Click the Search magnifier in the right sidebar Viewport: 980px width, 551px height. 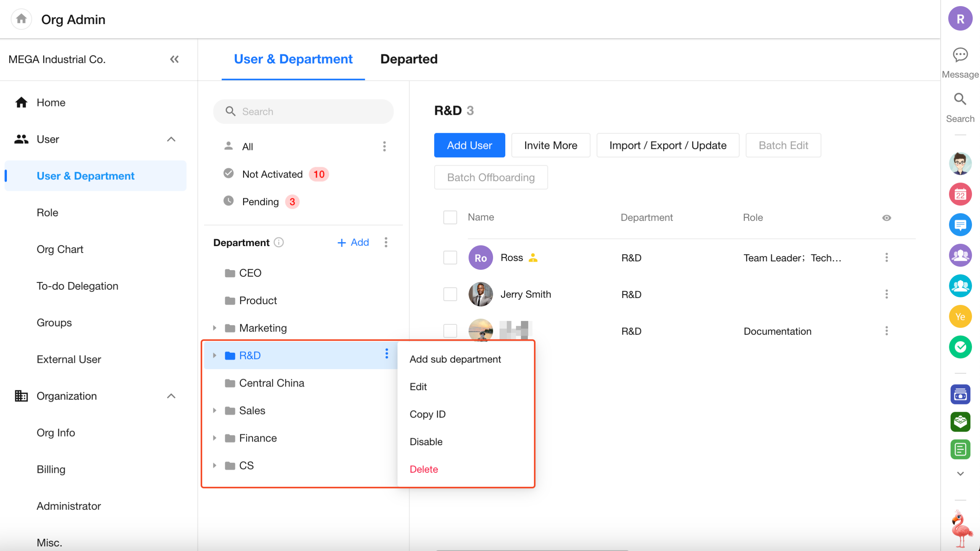click(x=960, y=99)
